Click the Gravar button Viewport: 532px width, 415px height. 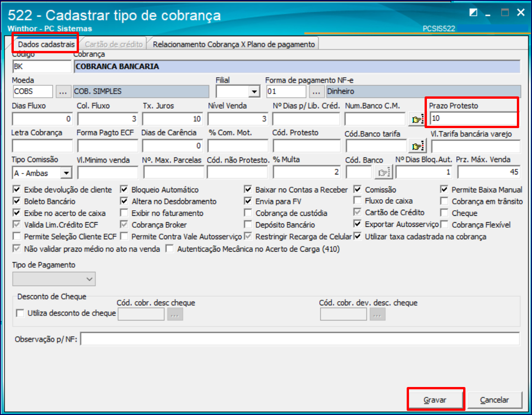pos(435,400)
